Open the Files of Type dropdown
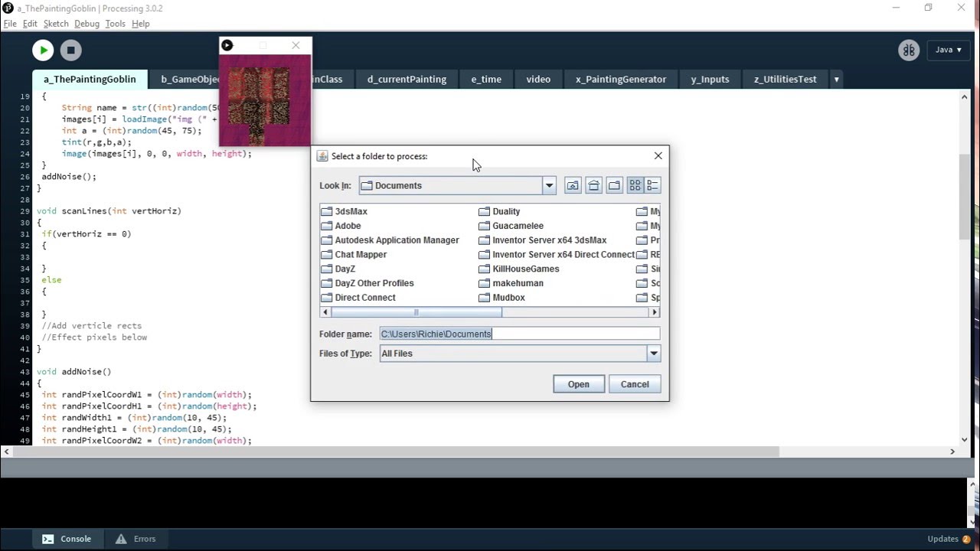Image resolution: width=980 pixels, height=551 pixels. [653, 354]
